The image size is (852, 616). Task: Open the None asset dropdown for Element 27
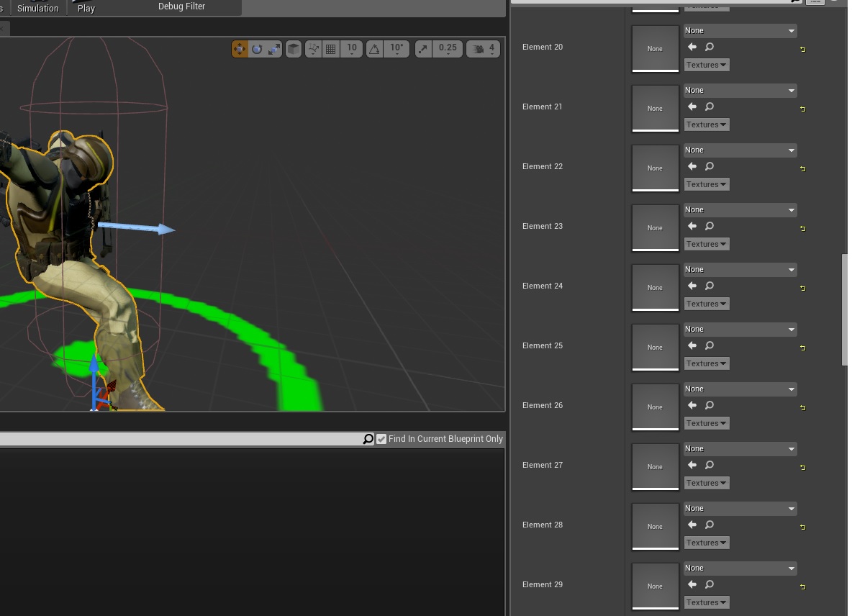pos(740,449)
